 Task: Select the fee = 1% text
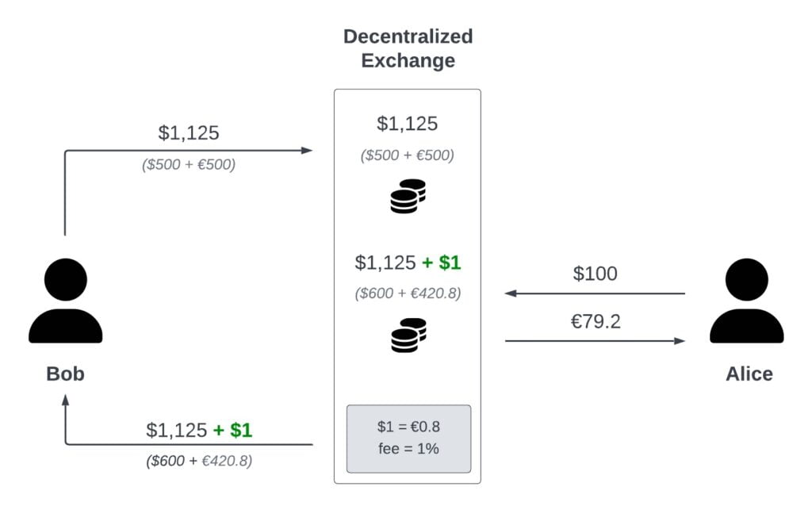click(x=408, y=449)
